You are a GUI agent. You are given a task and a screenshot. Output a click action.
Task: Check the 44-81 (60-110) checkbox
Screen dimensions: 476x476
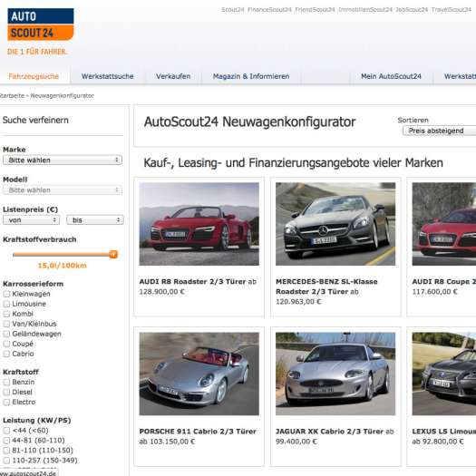(x=6, y=441)
